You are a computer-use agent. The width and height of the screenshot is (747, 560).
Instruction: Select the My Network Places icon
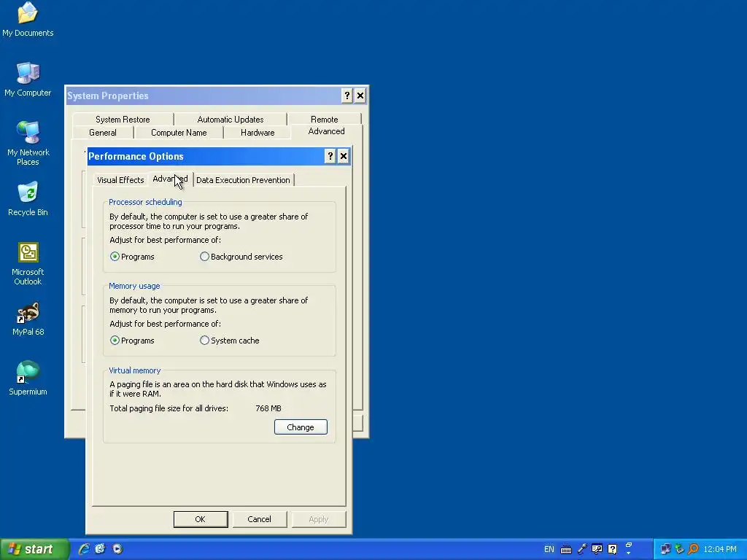[28, 143]
